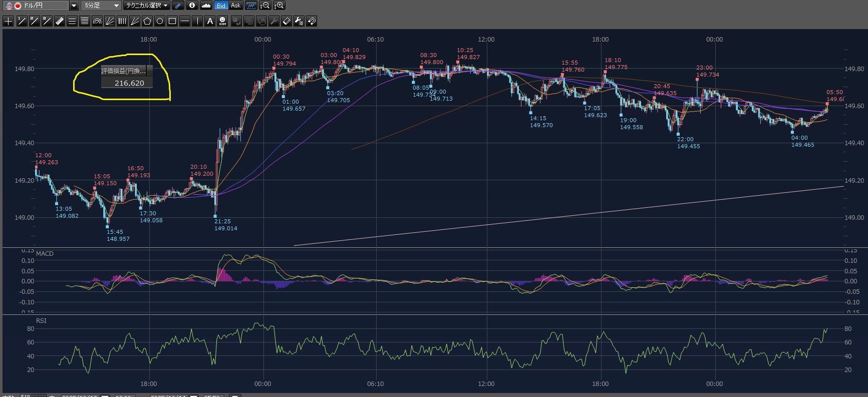Select the rectangle drawing tool
Image resolution: width=868 pixels, height=397 pixels.
pos(172,21)
